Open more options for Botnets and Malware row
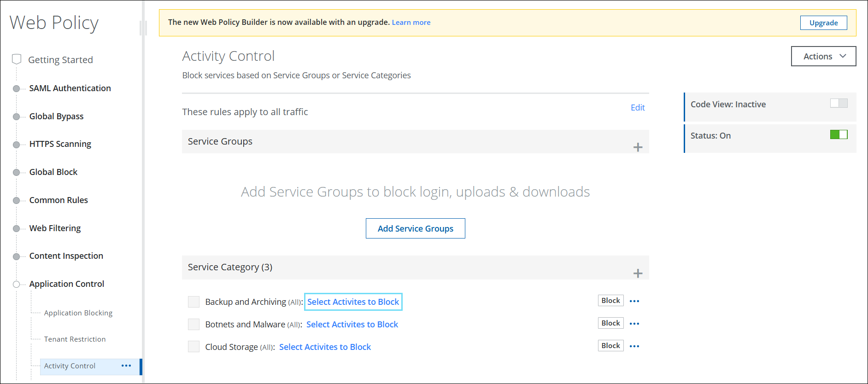Screen dimensions: 868x384 coord(634,324)
